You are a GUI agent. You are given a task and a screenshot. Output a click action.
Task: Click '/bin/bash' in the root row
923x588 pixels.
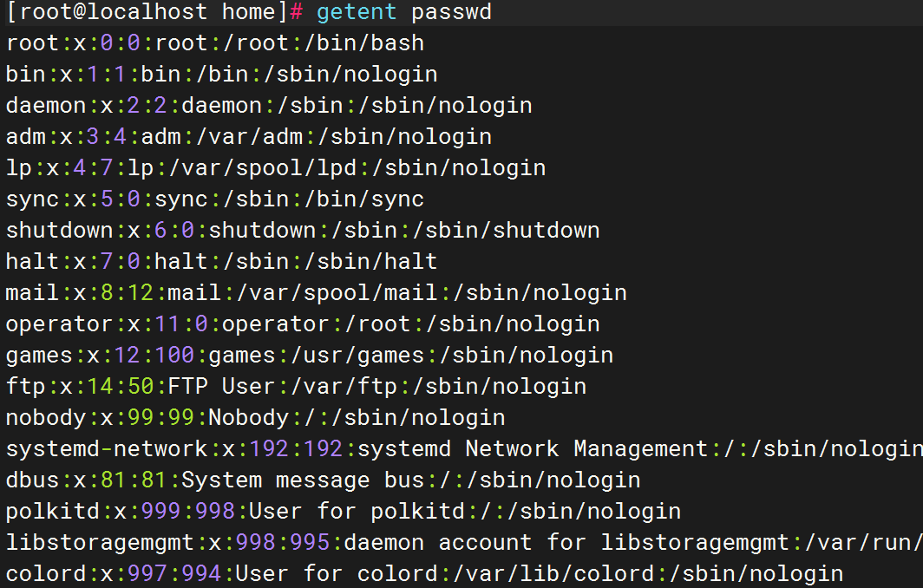(363, 43)
